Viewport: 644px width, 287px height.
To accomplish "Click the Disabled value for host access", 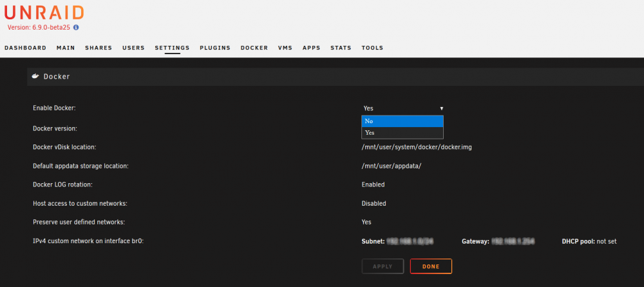I will click(374, 204).
